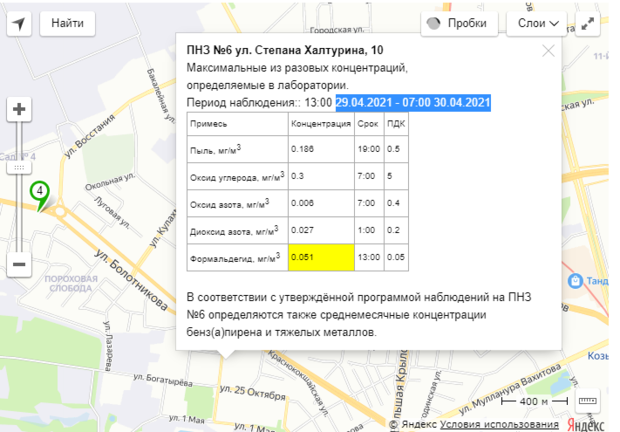Zoom in with the plus button

20,109
